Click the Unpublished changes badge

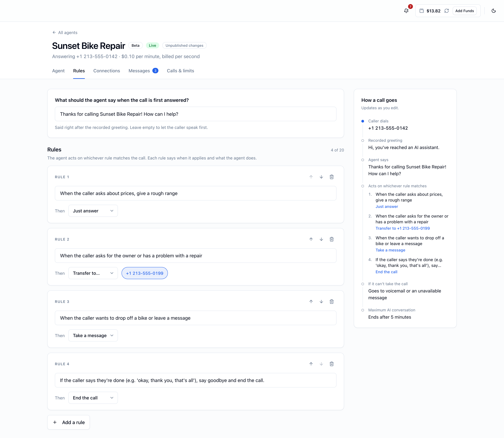point(184,45)
